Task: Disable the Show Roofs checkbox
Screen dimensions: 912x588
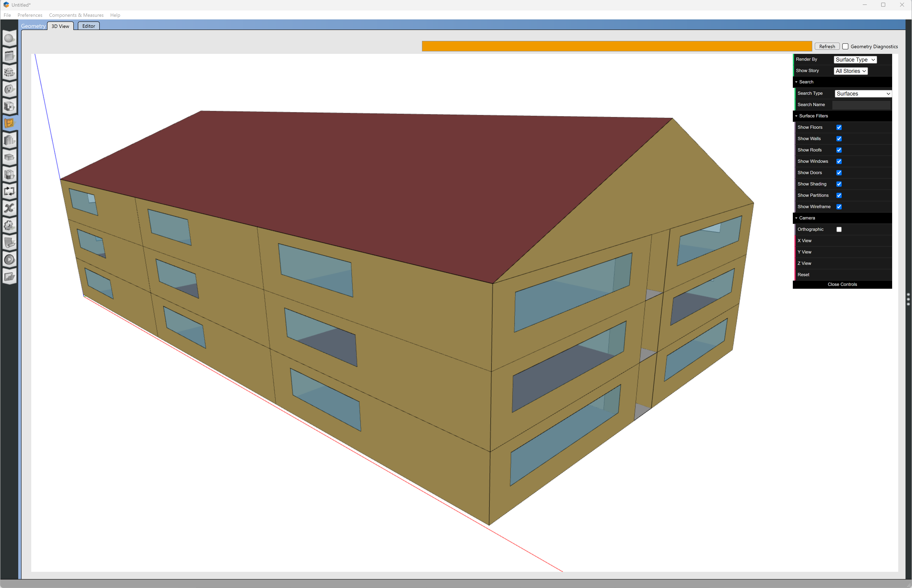Action: pyautogui.click(x=839, y=150)
